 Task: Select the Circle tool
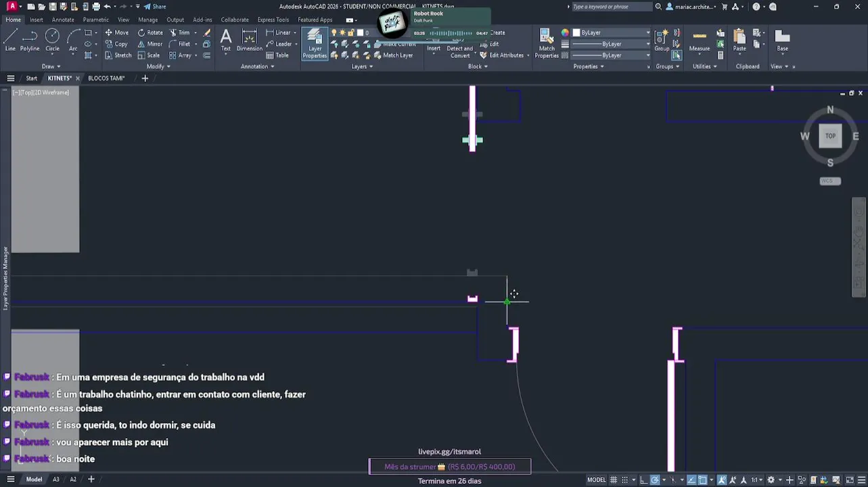52,40
